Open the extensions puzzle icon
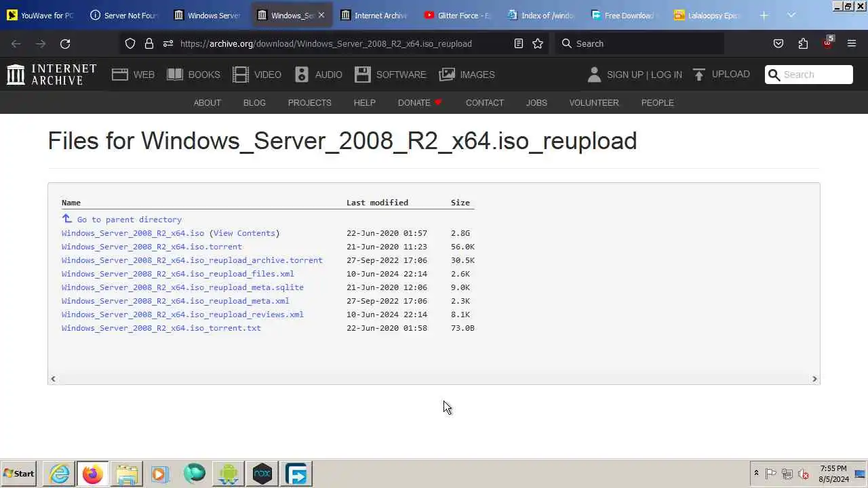Image resolution: width=868 pixels, height=488 pixels. coord(803,43)
